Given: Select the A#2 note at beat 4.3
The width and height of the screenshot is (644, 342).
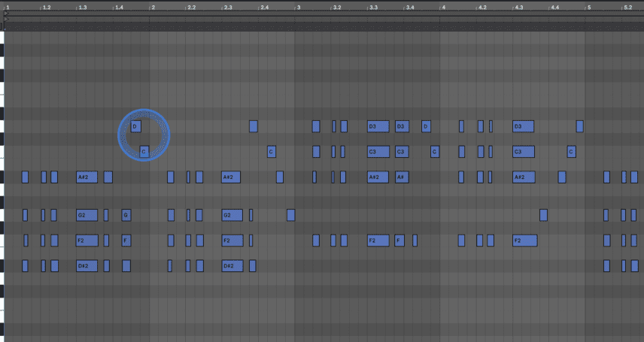Looking at the screenshot, I should click(x=524, y=177).
